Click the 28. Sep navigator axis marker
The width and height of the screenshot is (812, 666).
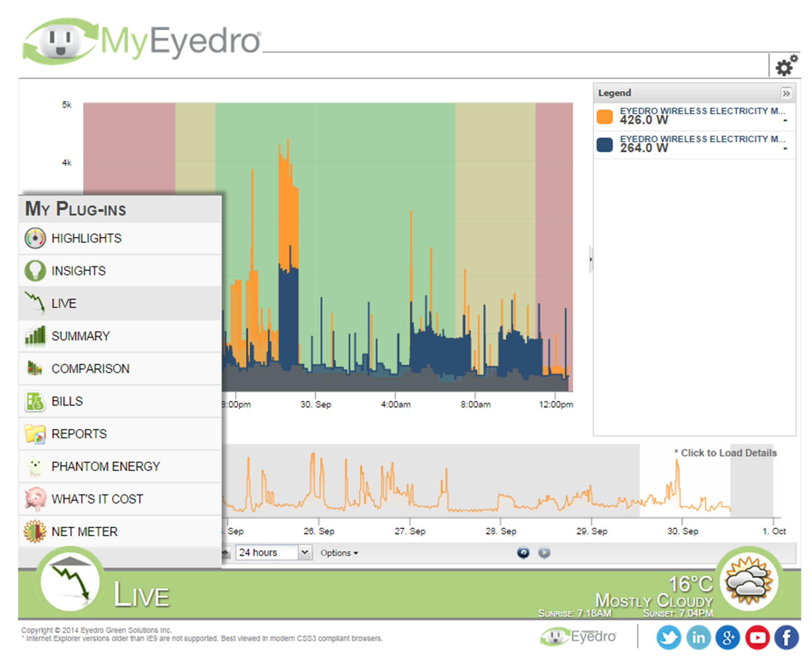pos(501,531)
